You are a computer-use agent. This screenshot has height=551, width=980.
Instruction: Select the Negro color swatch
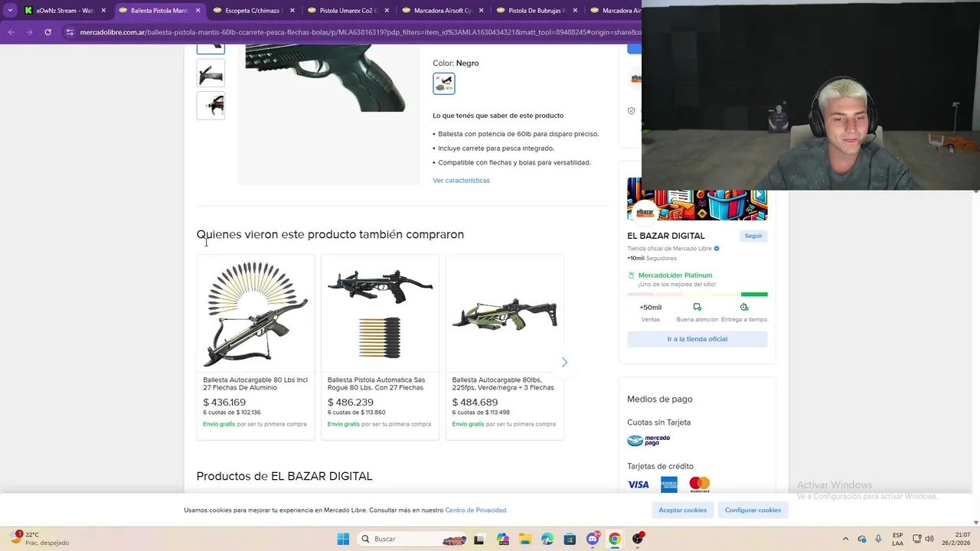coord(444,83)
